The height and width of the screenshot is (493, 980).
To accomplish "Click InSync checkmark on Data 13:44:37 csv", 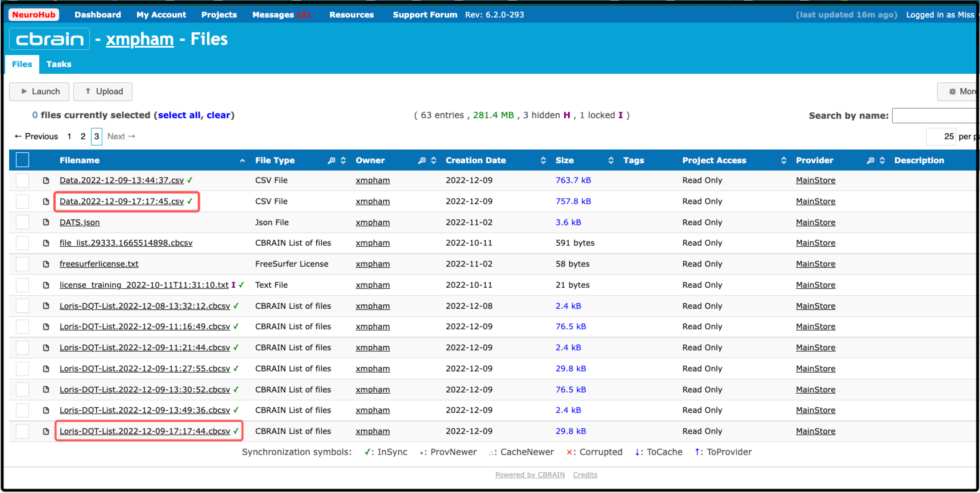I will coord(190,180).
